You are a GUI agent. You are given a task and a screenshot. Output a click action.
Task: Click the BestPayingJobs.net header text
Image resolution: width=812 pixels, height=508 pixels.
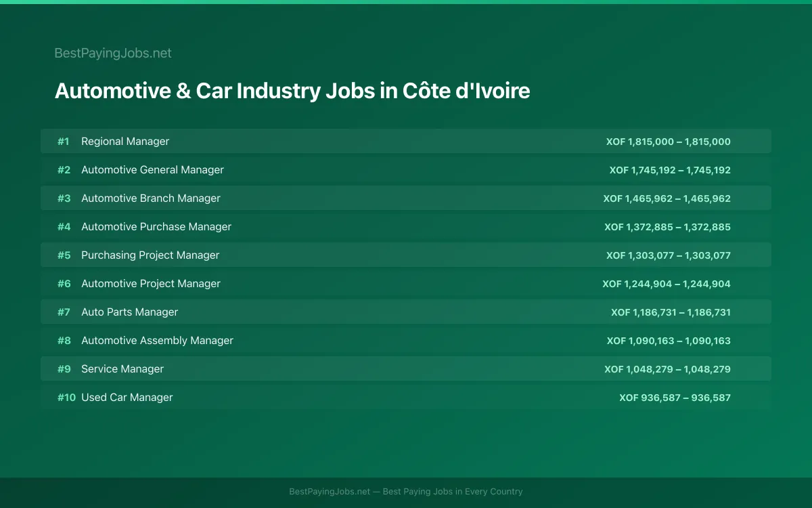tap(113, 53)
